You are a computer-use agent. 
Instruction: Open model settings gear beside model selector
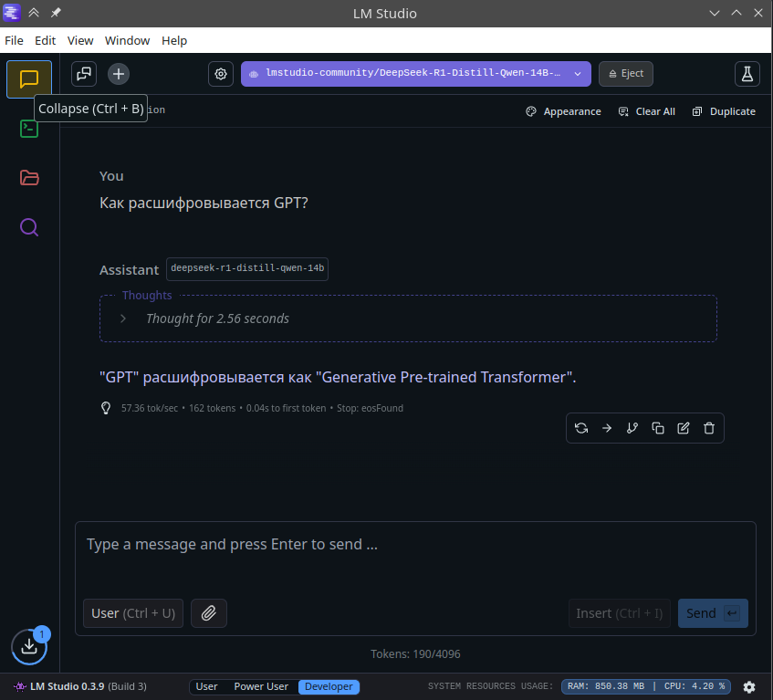[x=221, y=74]
